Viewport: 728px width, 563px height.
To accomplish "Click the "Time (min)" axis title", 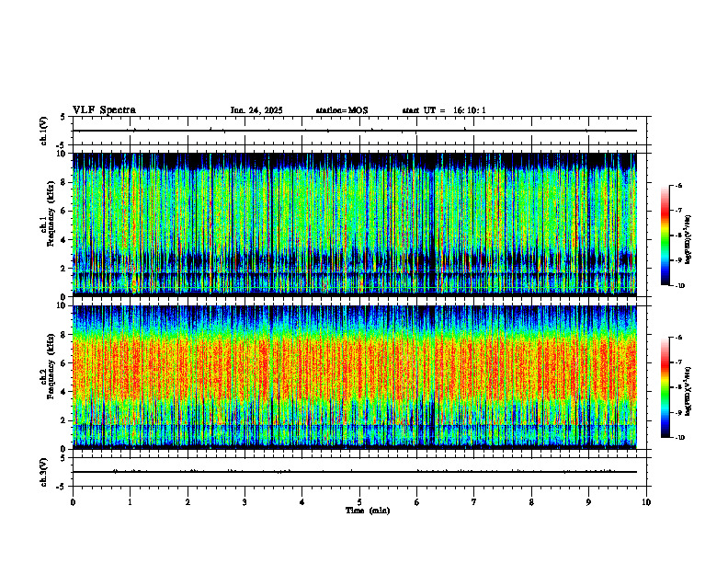I will click(368, 511).
